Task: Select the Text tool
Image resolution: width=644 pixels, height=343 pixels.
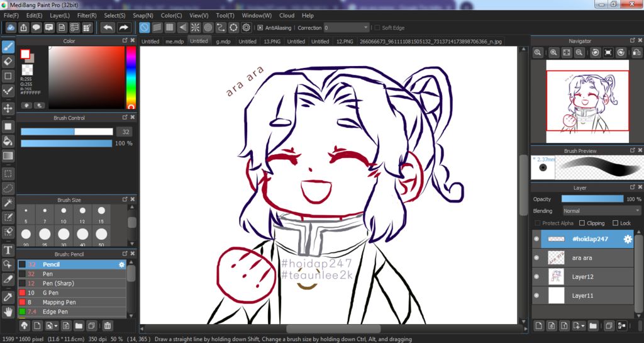Action: click(8, 250)
